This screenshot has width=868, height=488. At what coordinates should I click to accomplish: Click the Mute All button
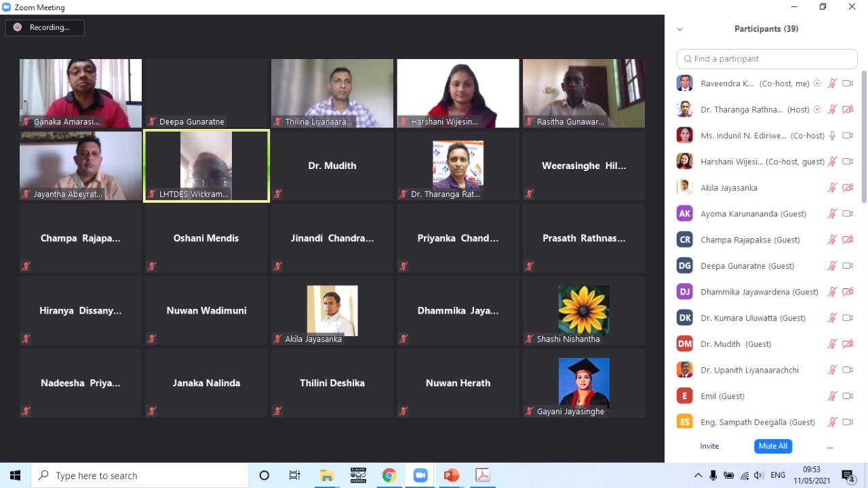click(x=773, y=446)
